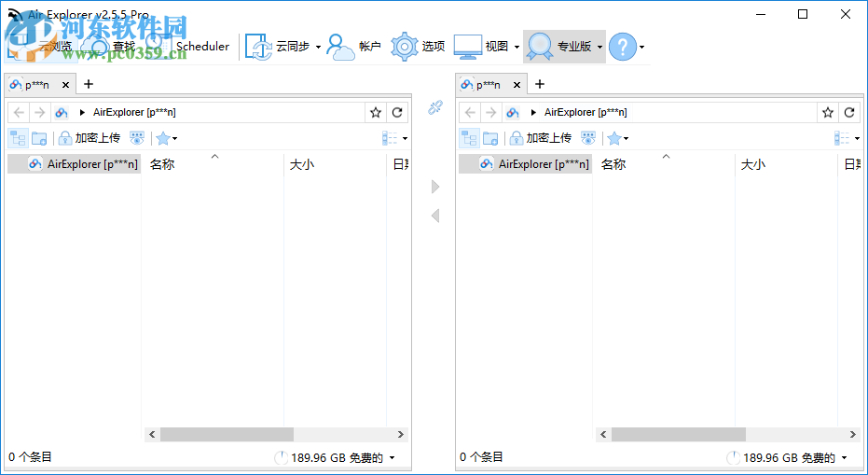Expand left pane path arrow before AirExplorer

pyautogui.click(x=82, y=113)
